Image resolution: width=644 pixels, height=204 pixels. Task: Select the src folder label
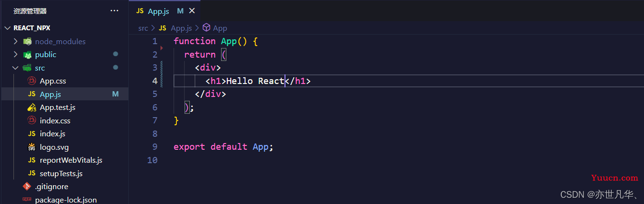click(40, 68)
